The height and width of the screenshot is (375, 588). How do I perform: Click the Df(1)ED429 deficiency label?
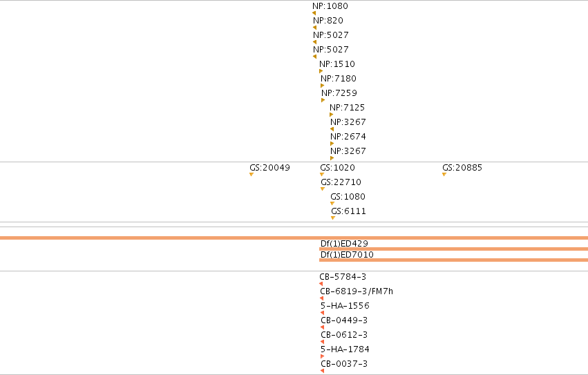coord(344,244)
